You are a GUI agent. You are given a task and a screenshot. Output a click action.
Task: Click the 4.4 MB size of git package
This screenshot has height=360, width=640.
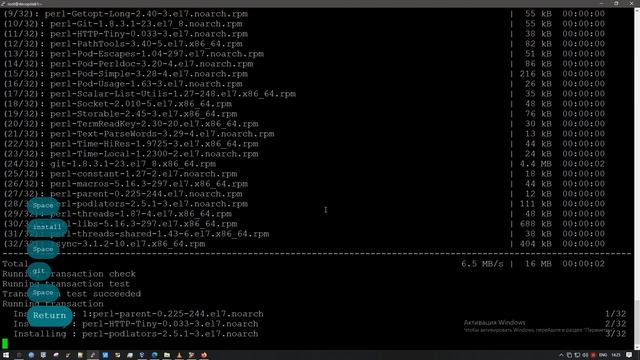click(x=535, y=164)
